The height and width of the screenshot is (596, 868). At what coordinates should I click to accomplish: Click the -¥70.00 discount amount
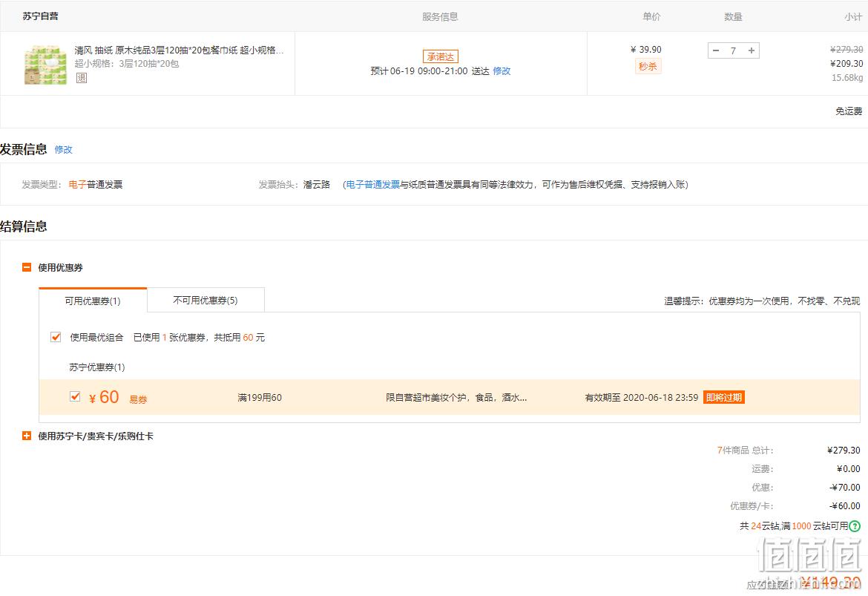click(x=845, y=488)
